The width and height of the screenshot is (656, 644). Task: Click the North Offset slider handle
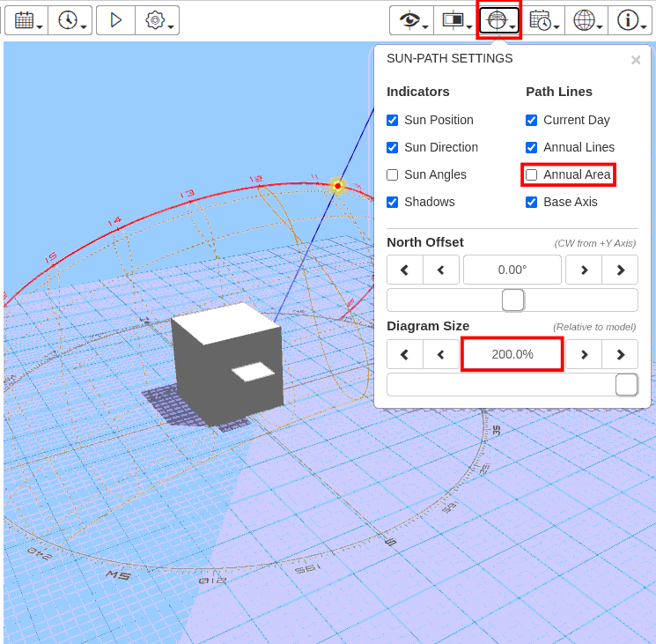[512, 300]
